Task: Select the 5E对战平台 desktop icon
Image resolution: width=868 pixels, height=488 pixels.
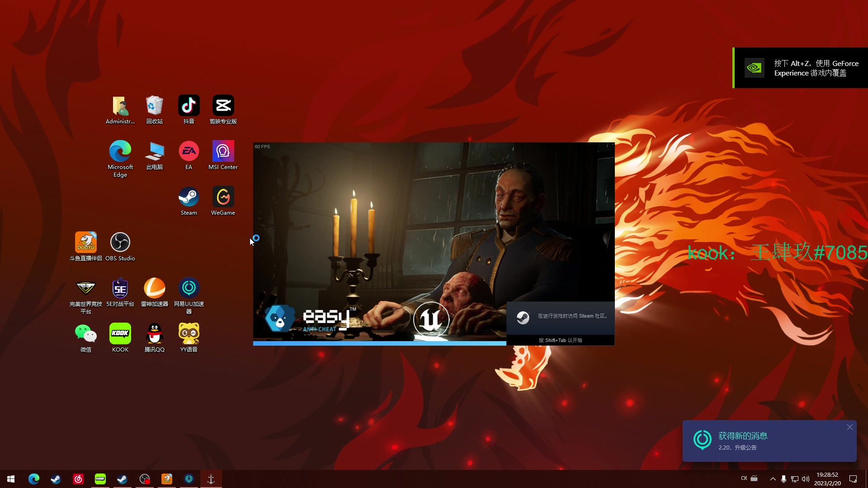Action: (120, 292)
